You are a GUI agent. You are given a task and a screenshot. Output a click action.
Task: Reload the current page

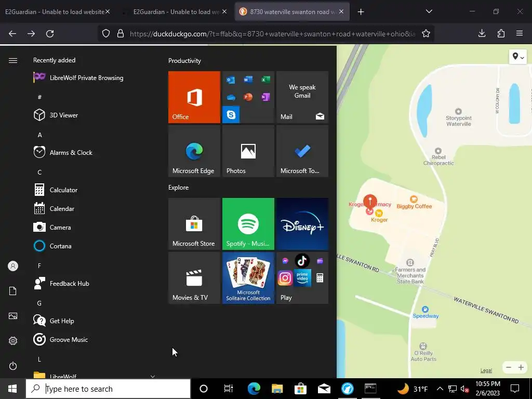[50, 34]
